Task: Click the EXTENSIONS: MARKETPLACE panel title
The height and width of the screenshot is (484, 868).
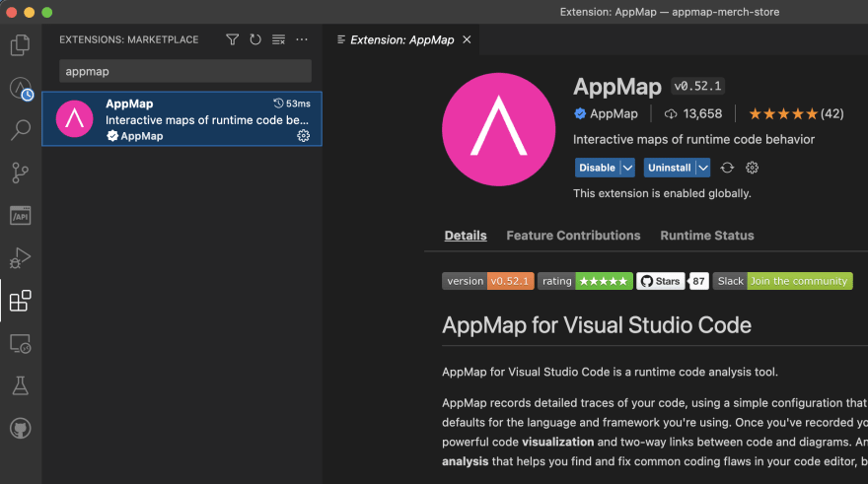Action: [129, 39]
